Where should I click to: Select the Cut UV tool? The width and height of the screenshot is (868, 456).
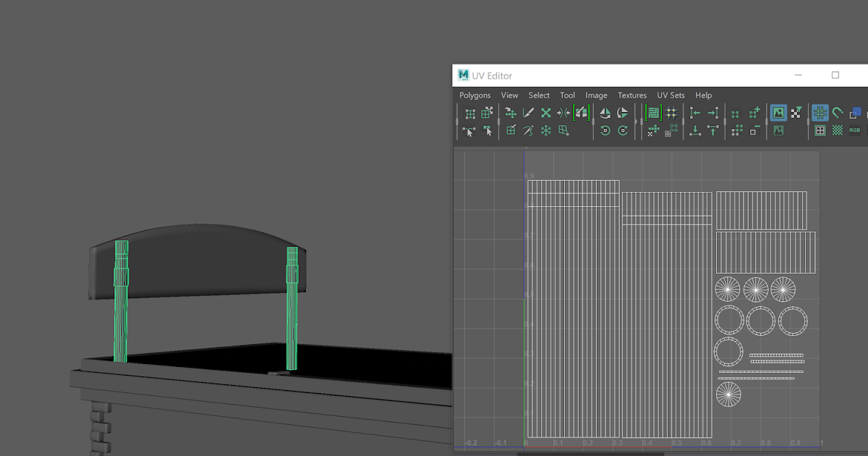pyautogui.click(x=527, y=113)
